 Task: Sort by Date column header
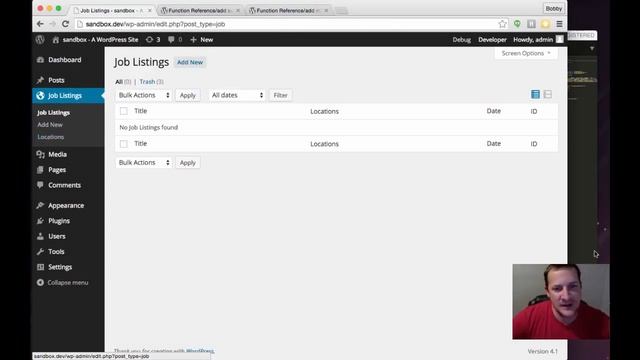coord(493,111)
